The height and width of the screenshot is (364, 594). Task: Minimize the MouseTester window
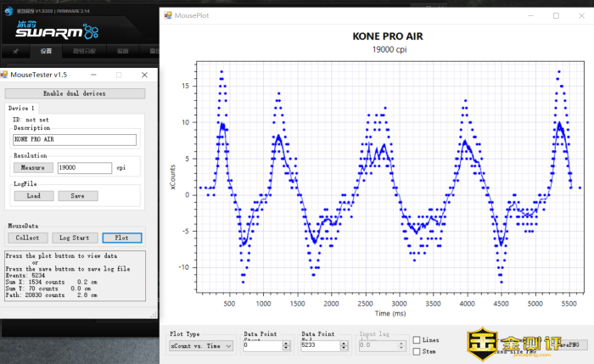click(x=94, y=75)
